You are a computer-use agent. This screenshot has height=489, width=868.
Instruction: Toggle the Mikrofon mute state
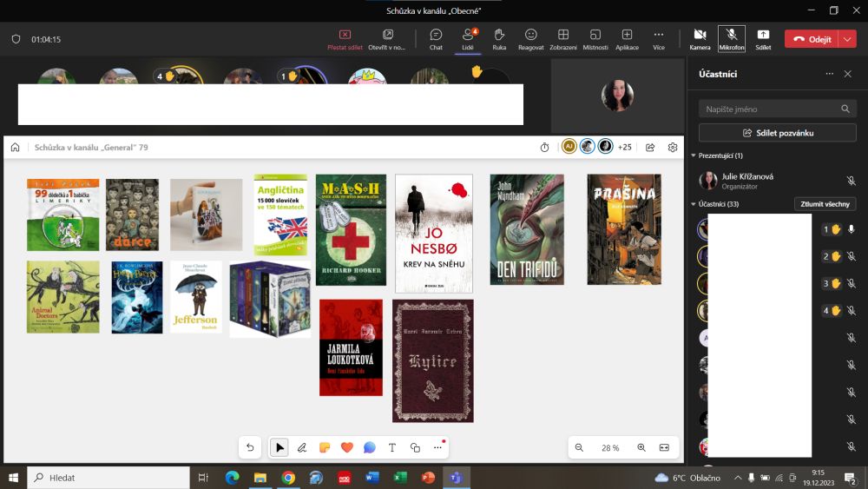click(x=731, y=39)
